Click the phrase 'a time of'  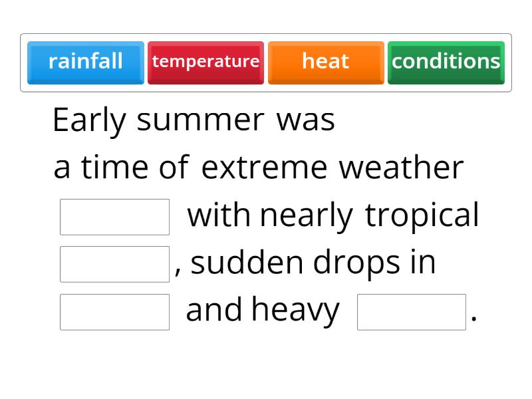[121, 166]
